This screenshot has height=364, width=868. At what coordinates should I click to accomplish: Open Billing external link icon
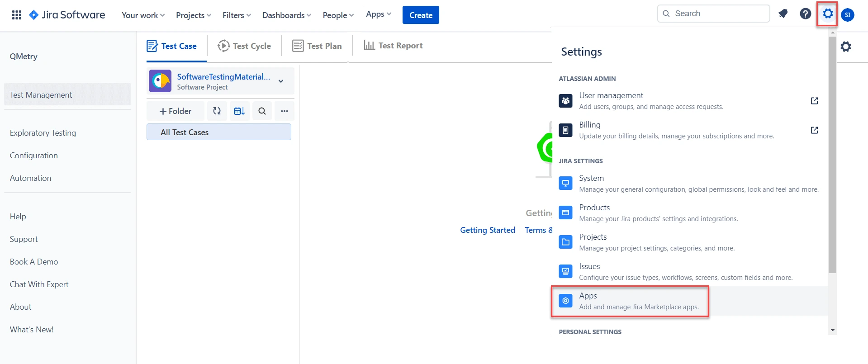tap(814, 130)
